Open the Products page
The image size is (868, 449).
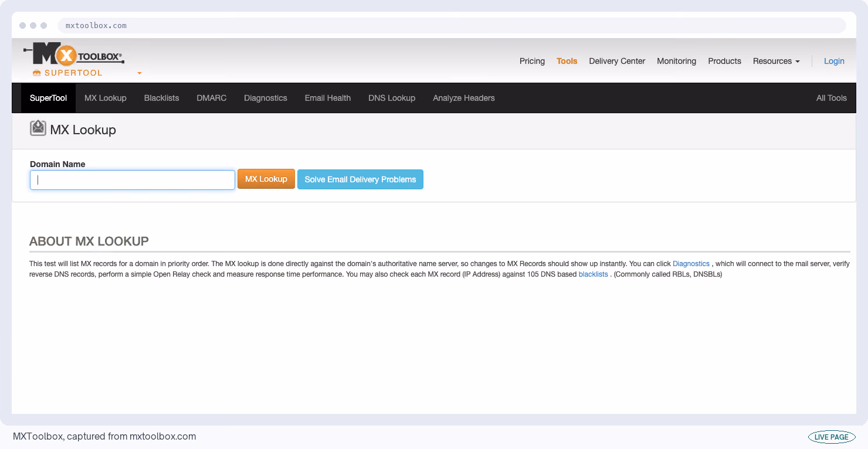point(724,61)
